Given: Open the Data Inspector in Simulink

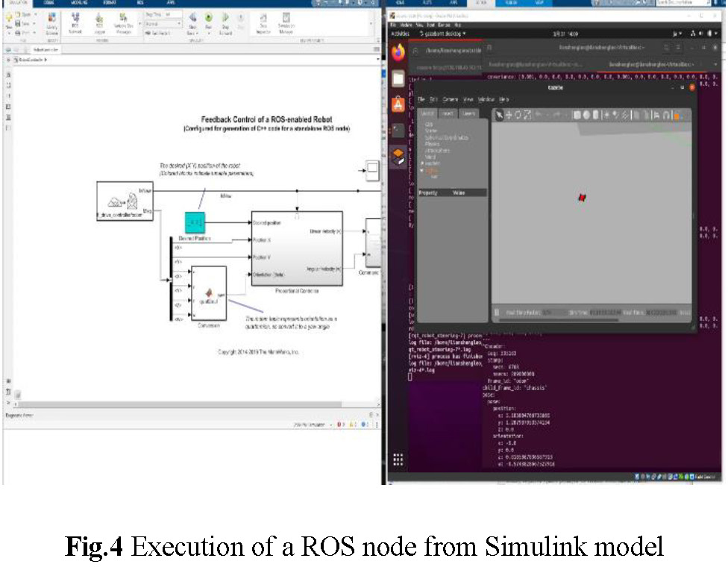Looking at the screenshot, I should tap(263, 22).
